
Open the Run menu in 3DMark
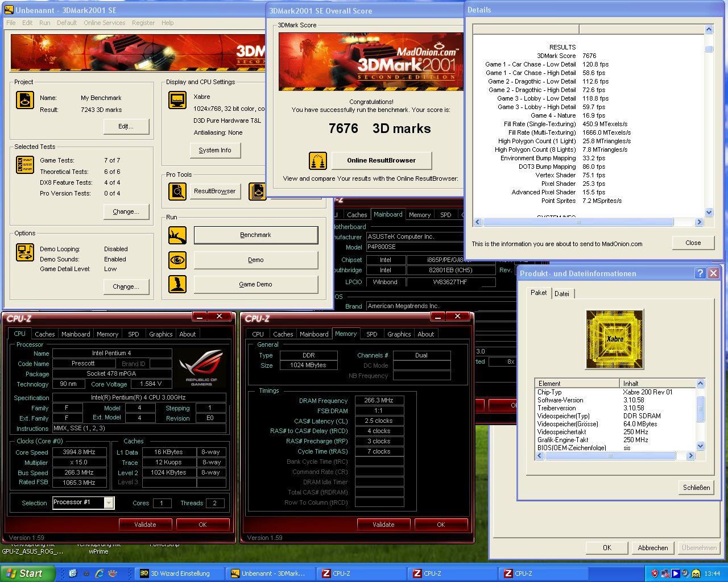tap(44, 23)
